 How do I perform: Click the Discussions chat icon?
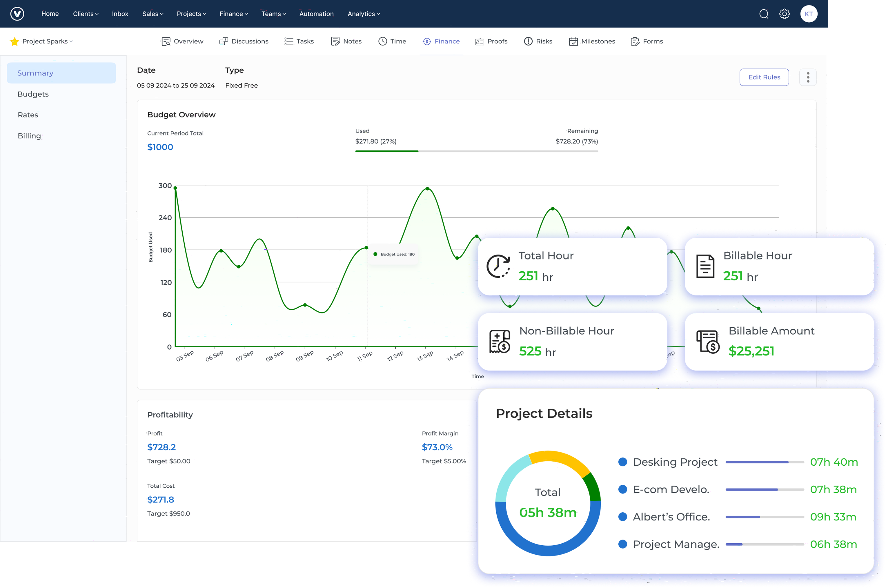coord(224,41)
